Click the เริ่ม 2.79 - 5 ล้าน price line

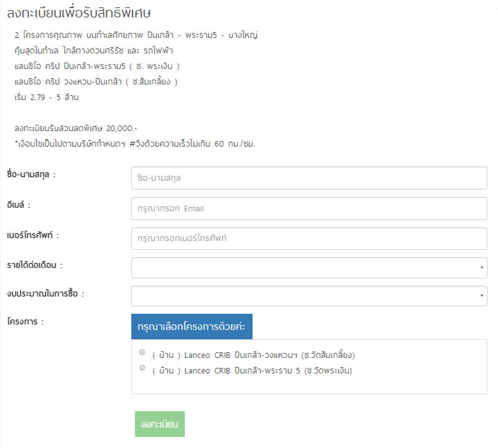click(x=46, y=97)
